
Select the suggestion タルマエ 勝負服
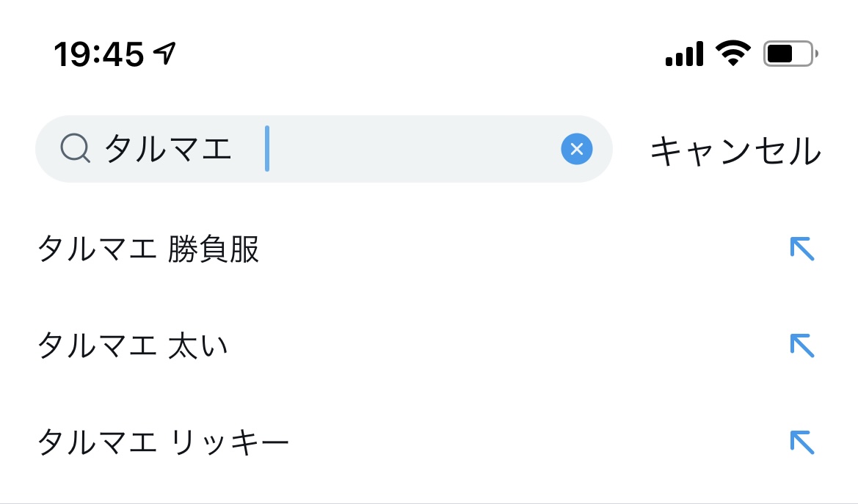148,250
